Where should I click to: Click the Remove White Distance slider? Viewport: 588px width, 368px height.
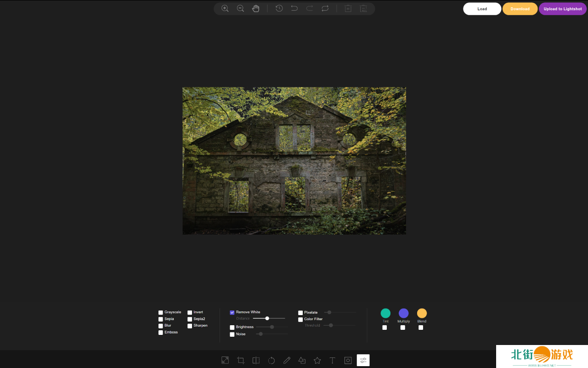click(269, 318)
